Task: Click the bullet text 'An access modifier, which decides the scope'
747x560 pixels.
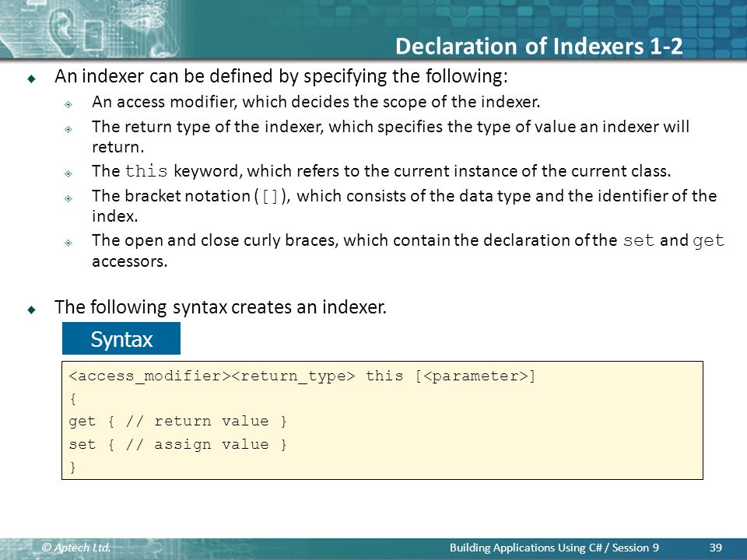Action: tap(316, 102)
